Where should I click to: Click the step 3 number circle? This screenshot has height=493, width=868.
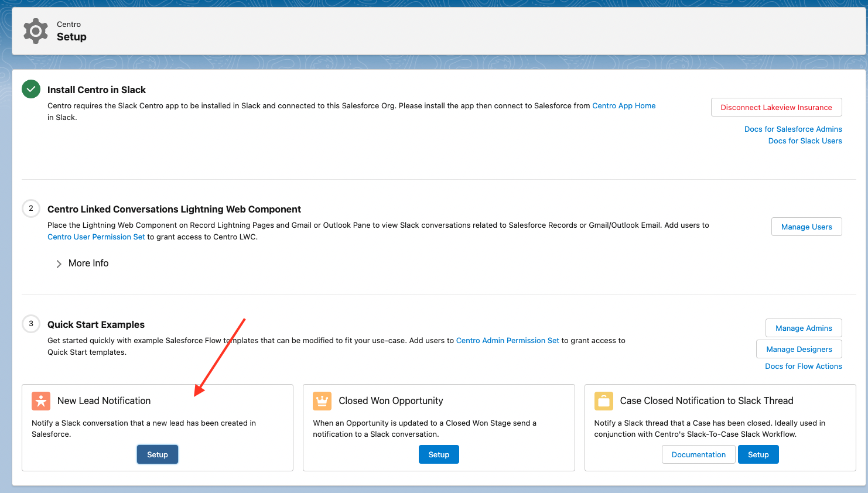click(x=30, y=323)
